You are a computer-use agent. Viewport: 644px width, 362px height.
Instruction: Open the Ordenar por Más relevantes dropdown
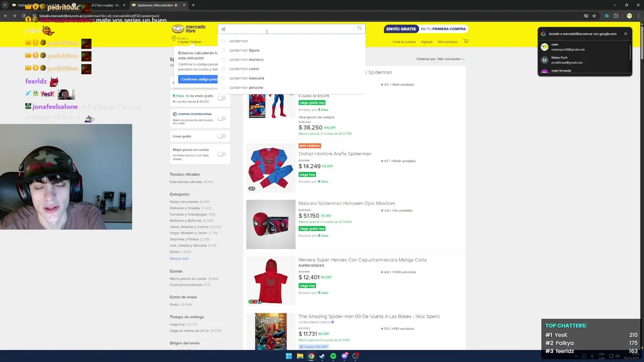[451, 59]
